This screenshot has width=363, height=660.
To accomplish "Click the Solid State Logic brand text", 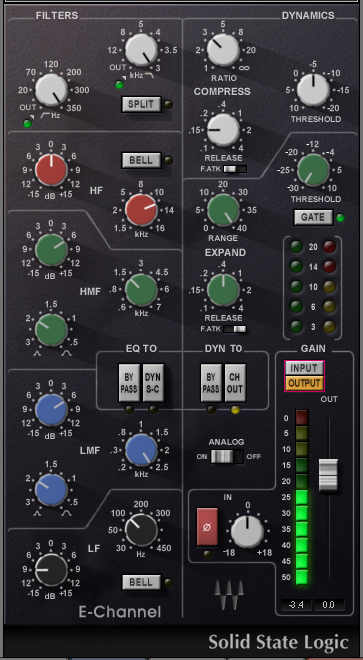I will point(279,642).
